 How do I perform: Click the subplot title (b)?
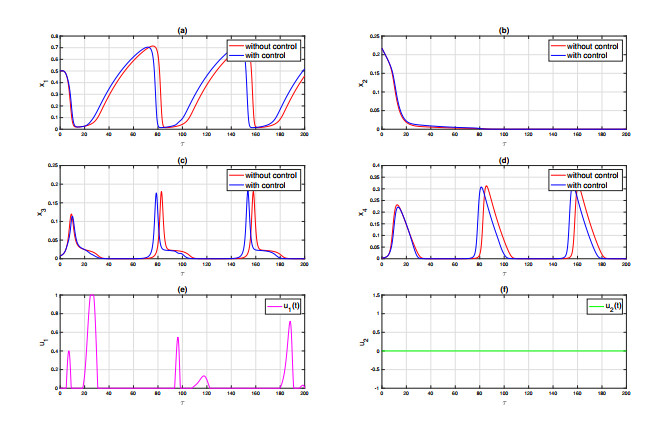click(503, 31)
